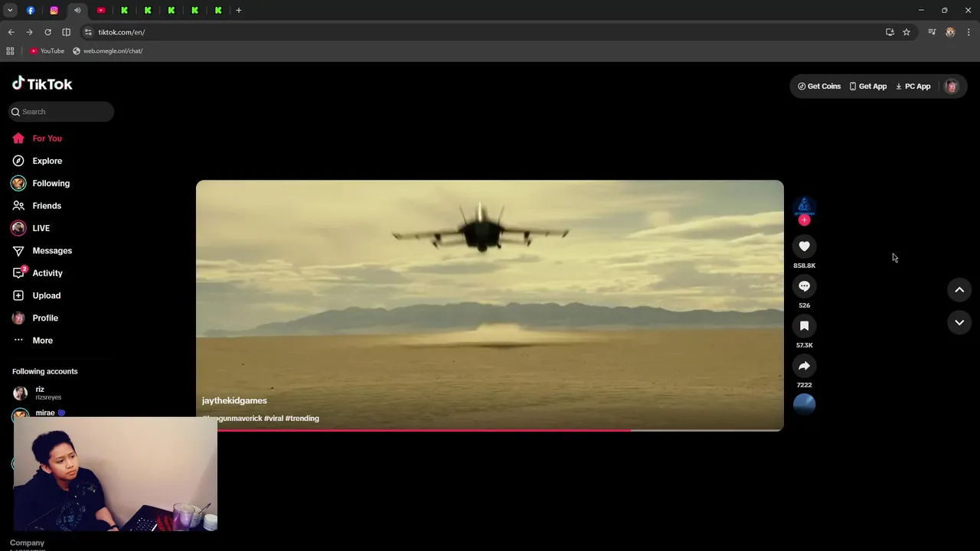Go to next video with down chevron
The image size is (980, 551).
[959, 322]
